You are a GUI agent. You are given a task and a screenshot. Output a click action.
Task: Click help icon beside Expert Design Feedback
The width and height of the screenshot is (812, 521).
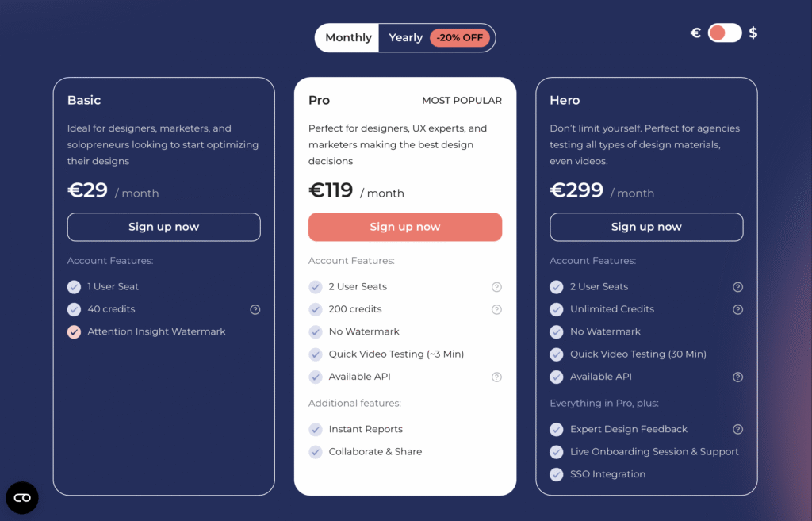point(737,430)
